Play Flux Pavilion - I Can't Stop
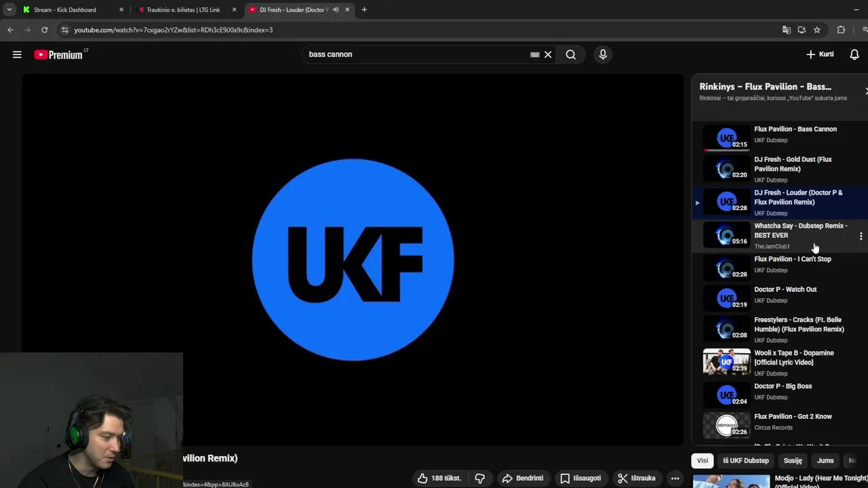This screenshot has width=868, height=488. (x=780, y=267)
